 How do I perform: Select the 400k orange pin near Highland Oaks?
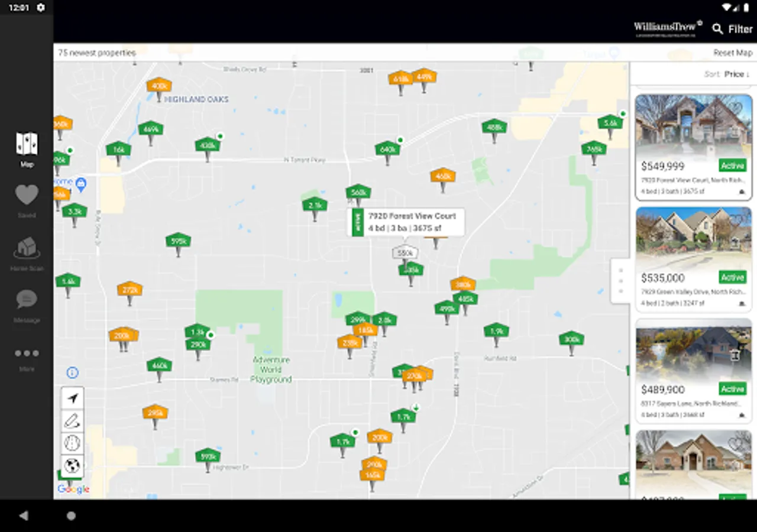pos(158,86)
